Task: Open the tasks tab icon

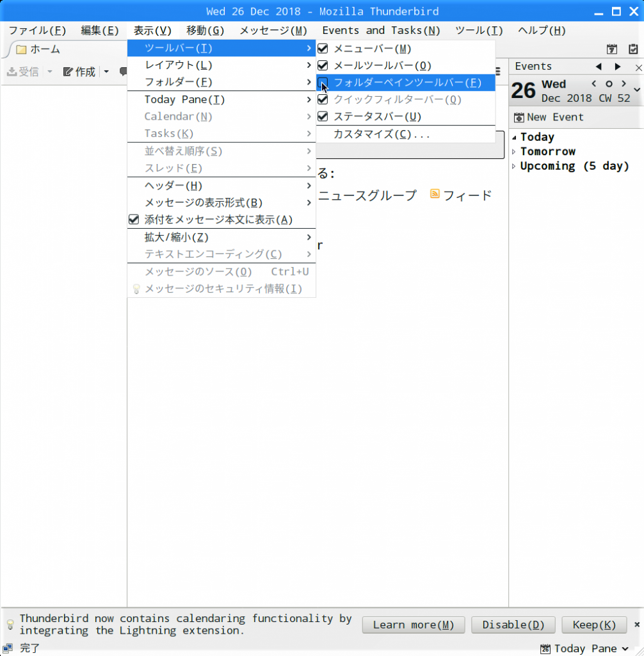Action: [x=633, y=49]
